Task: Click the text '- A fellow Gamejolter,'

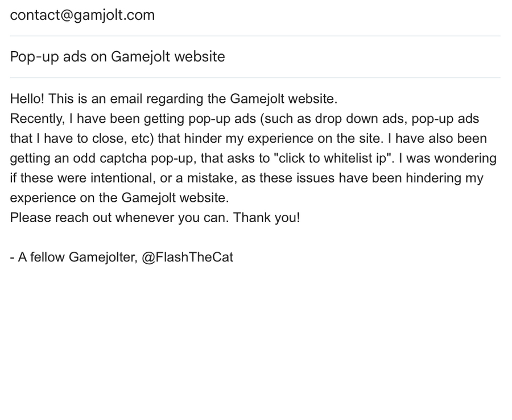Action: (74, 257)
